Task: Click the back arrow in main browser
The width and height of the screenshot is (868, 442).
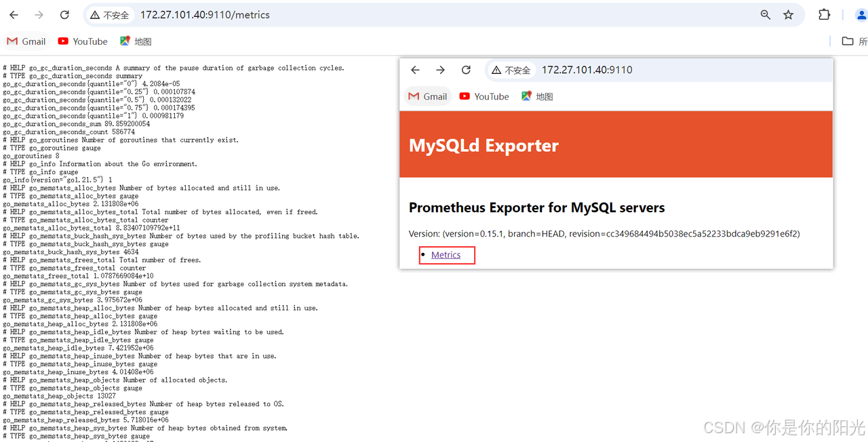Action: [x=14, y=15]
